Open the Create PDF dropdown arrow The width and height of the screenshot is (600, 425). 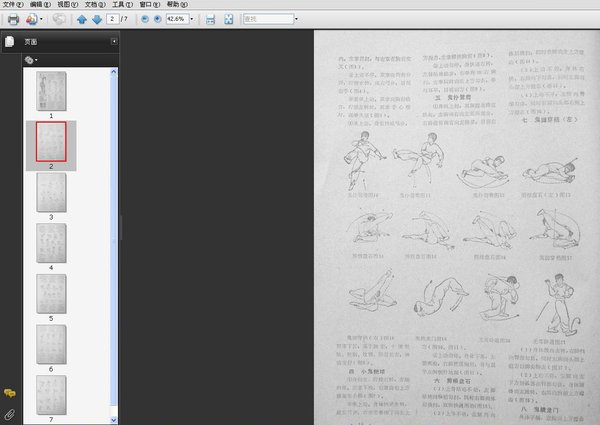point(41,19)
